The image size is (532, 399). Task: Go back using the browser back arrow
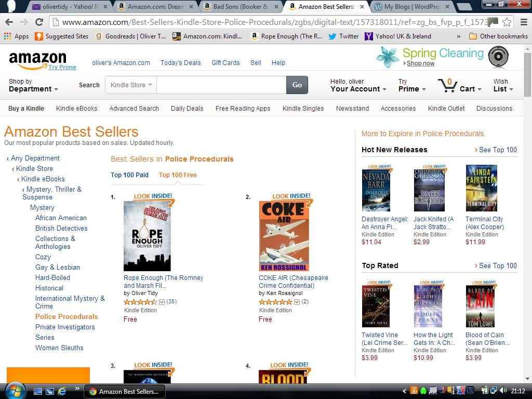click(9, 22)
